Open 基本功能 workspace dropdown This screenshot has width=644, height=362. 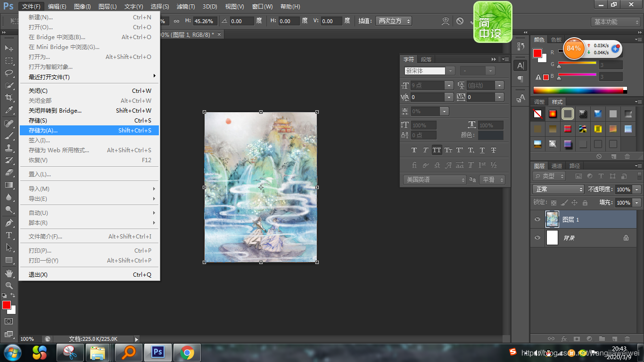(x=616, y=22)
